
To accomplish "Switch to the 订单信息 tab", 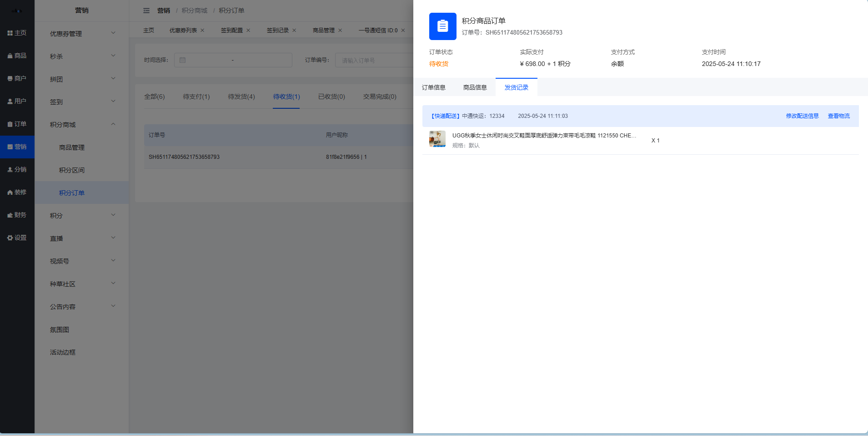I will point(433,87).
